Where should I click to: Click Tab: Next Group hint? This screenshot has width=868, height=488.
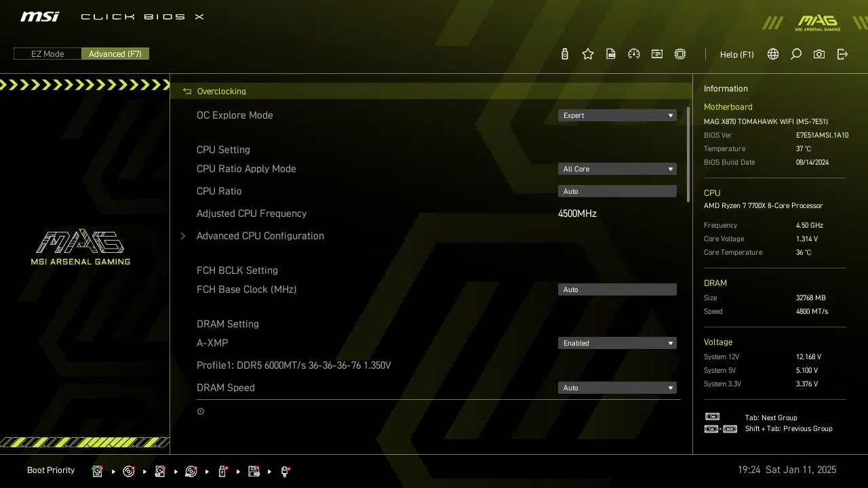(x=771, y=418)
